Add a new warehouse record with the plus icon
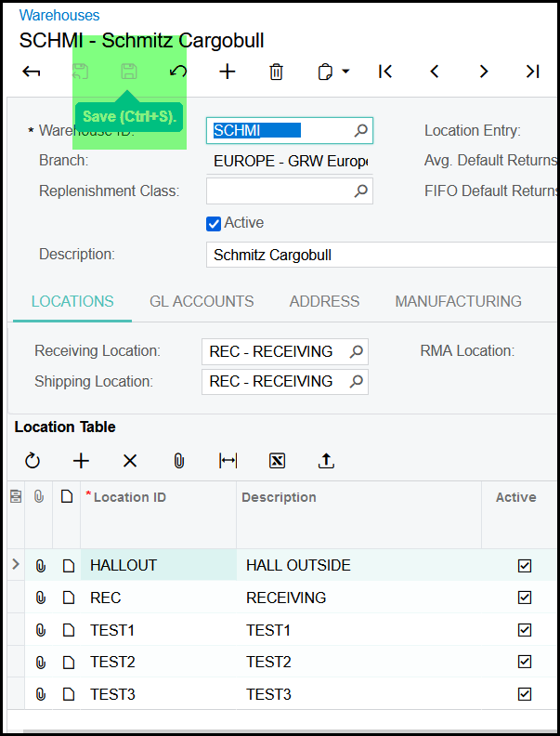The height and width of the screenshot is (736, 560). point(228,72)
